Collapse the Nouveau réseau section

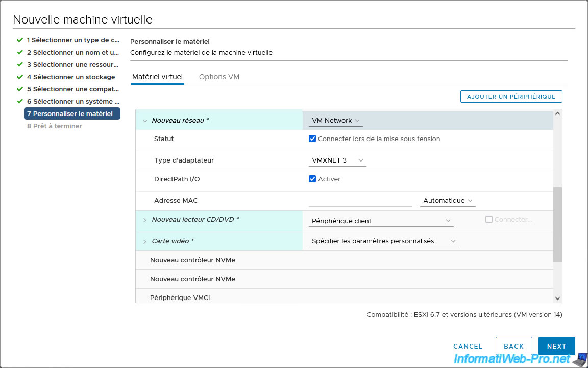[x=145, y=121]
